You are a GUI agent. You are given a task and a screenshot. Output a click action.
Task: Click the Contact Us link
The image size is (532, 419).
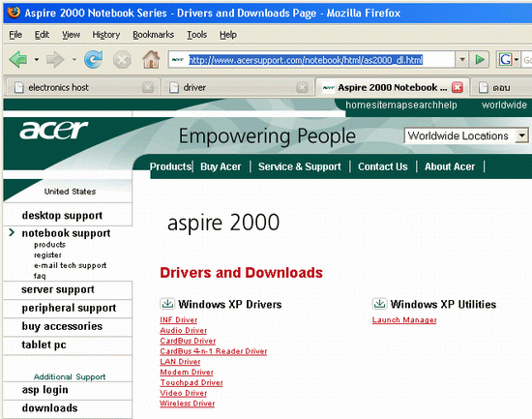(383, 166)
